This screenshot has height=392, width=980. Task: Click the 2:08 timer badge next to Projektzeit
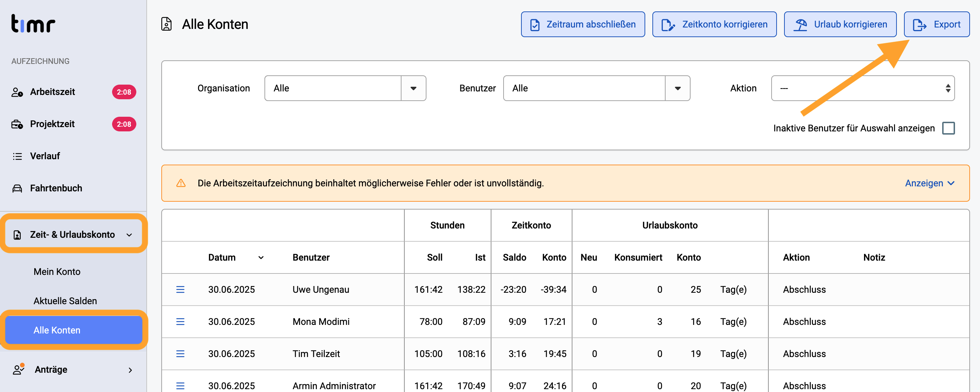coord(124,124)
